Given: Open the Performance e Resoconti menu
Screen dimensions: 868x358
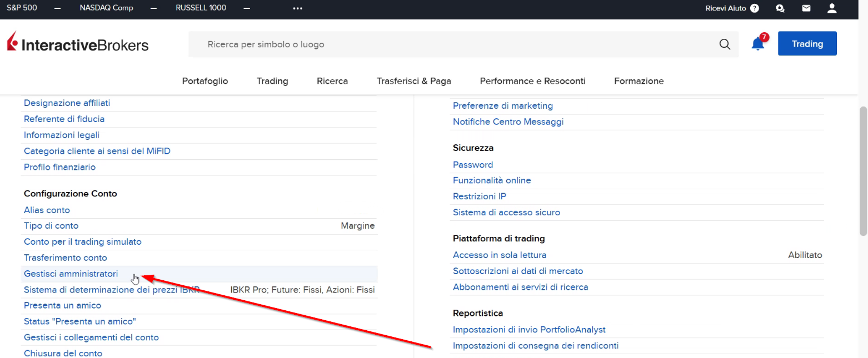Looking at the screenshot, I should pos(532,81).
